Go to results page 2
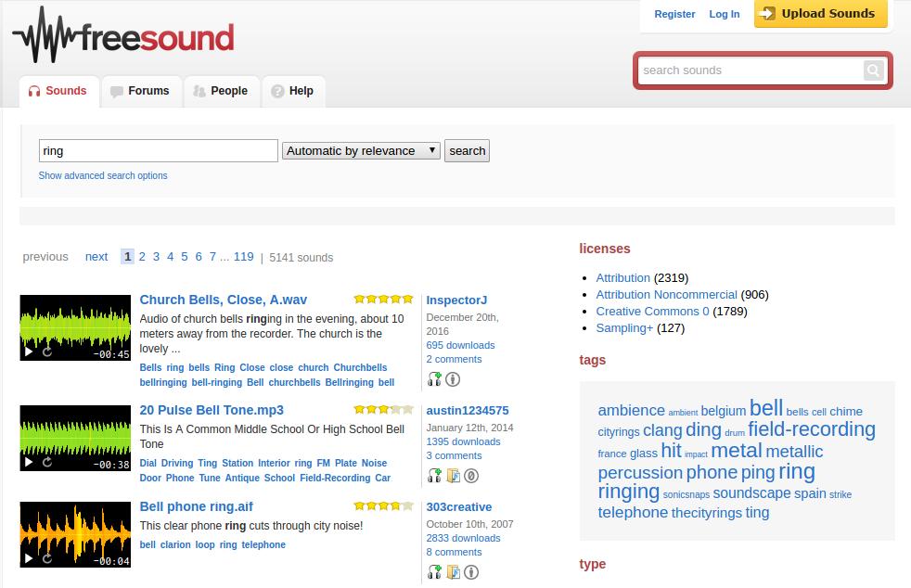The height and width of the screenshot is (588, 911). [x=142, y=257]
